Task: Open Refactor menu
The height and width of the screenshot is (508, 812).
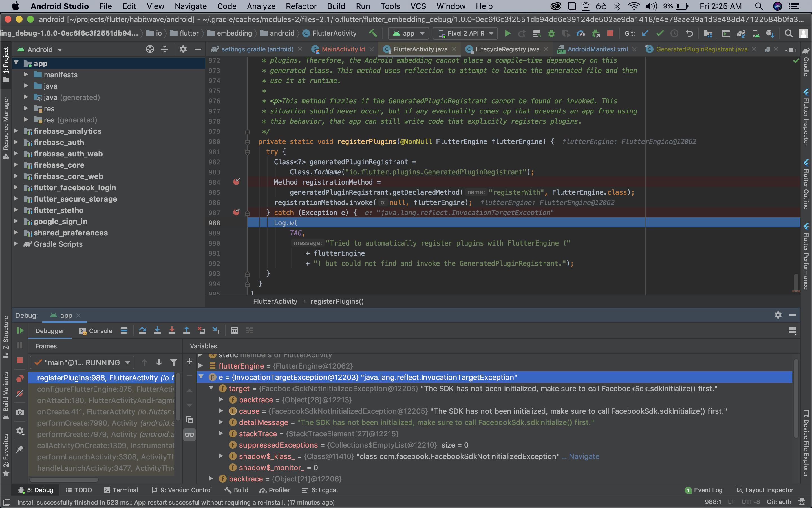Action: pos(301,6)
